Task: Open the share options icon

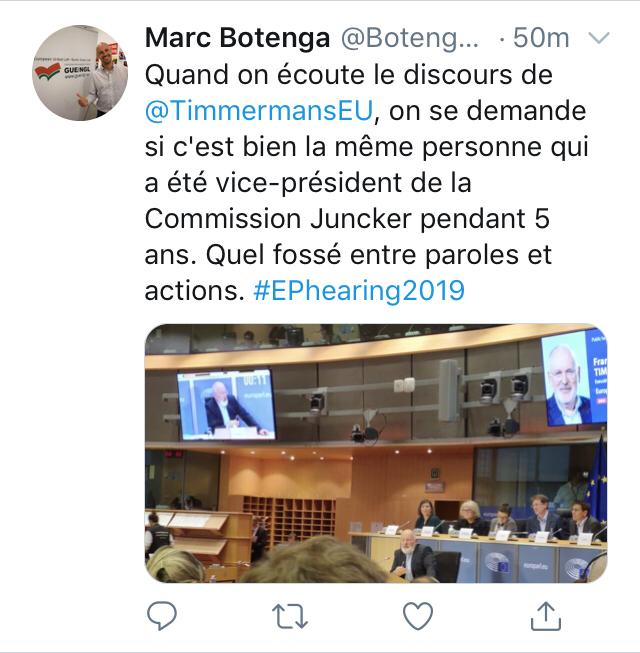Action: click(546, 616)
